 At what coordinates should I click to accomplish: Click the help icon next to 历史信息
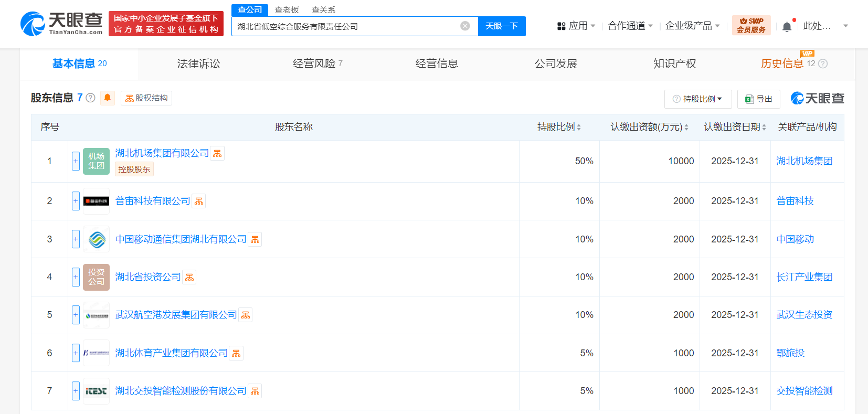(823, 63)
